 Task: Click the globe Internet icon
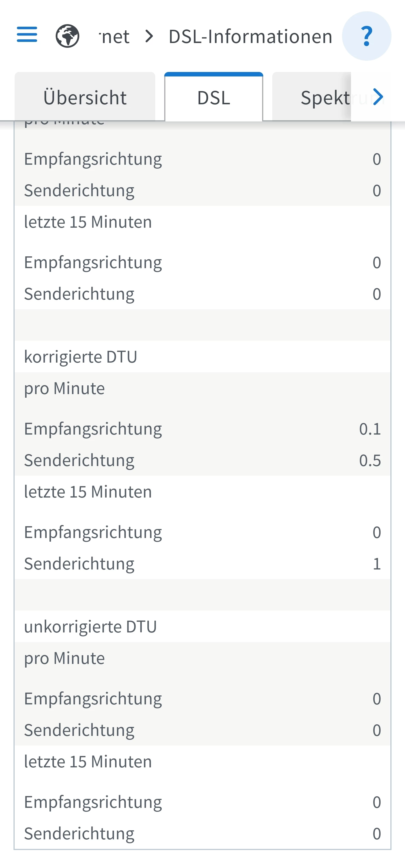[67, 36]
